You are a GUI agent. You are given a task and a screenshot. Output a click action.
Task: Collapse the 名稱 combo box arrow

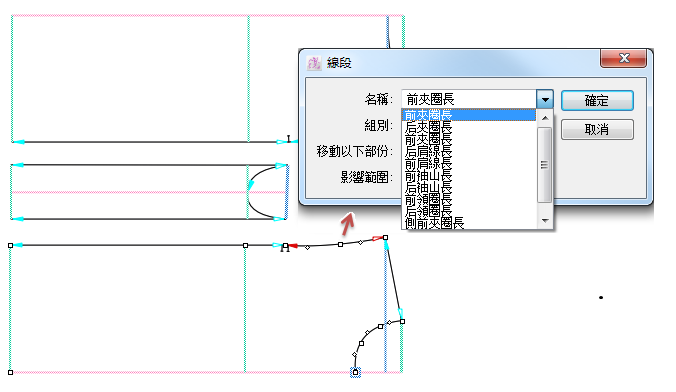[545, 100]
